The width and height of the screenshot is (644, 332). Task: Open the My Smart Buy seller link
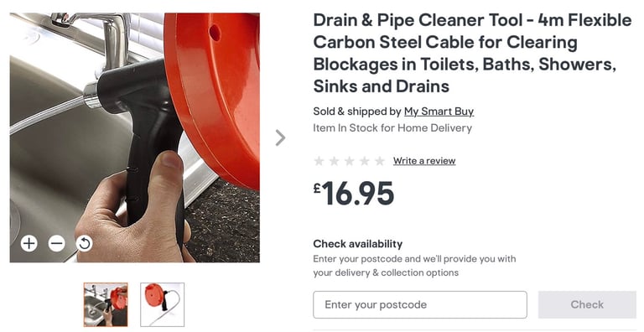tap(439, 112)
